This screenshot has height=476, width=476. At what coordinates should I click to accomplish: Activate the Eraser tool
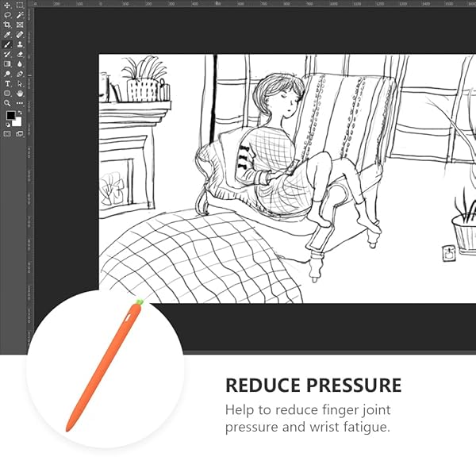pyautogui.click(x=20, y=54)
